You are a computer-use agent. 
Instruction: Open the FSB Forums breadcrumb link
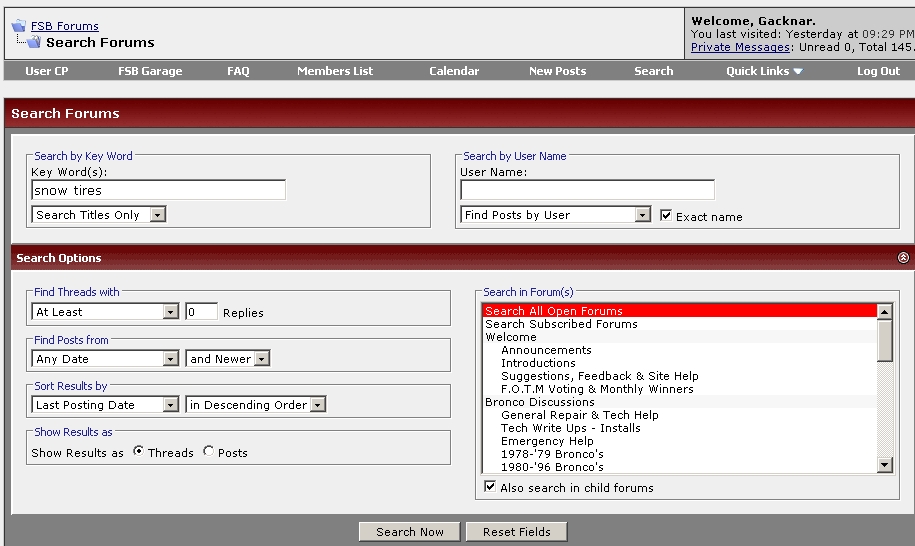click(65, 26)
